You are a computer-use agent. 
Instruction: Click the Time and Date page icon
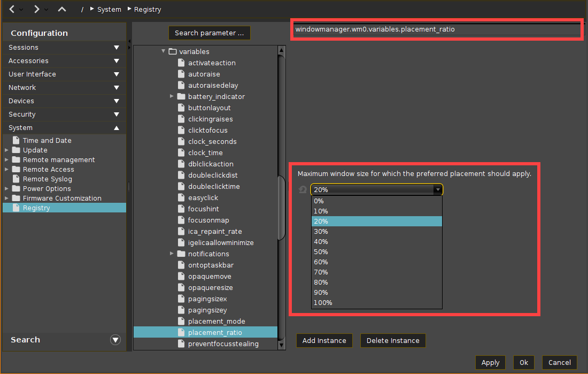[16, 141]
